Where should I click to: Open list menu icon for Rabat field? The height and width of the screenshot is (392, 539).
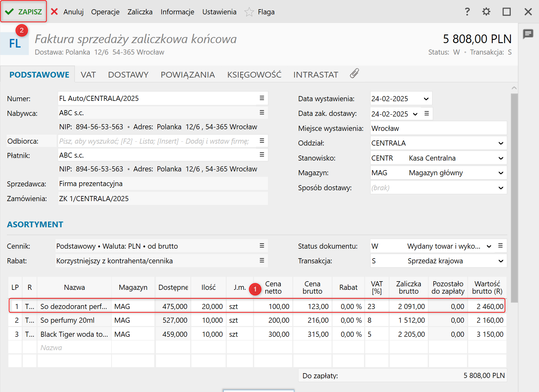(x=262, y=260)
